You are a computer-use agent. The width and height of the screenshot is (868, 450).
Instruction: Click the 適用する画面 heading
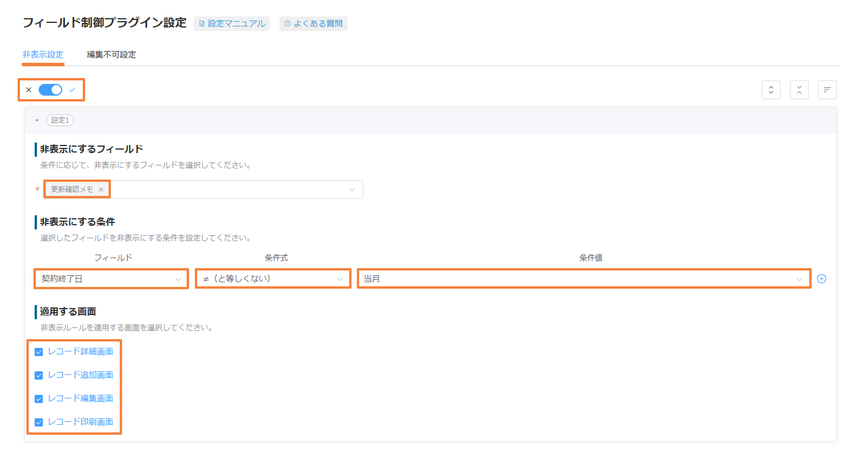click(68, 311)
